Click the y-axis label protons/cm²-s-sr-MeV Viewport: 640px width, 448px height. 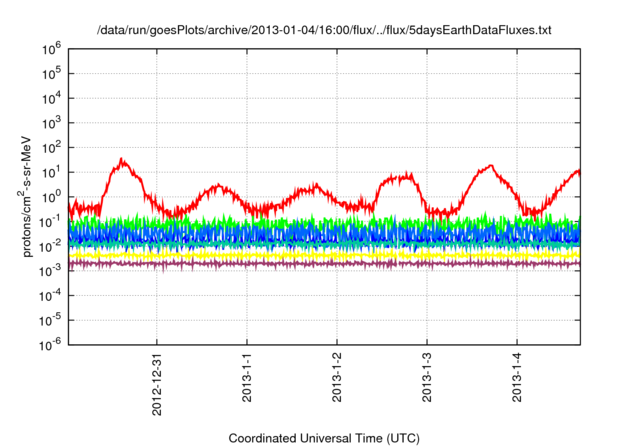27,196
